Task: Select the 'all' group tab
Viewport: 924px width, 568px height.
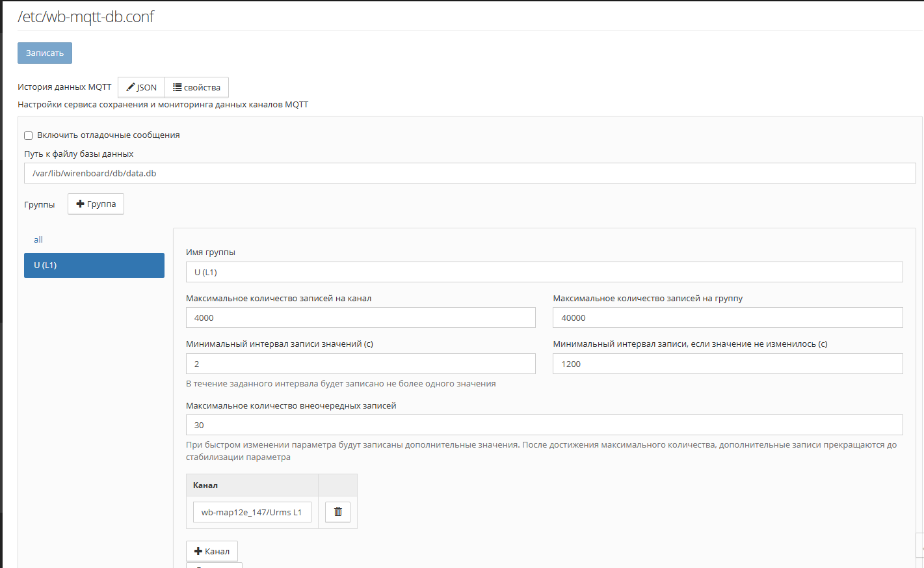Action: [x=38, y=240]
